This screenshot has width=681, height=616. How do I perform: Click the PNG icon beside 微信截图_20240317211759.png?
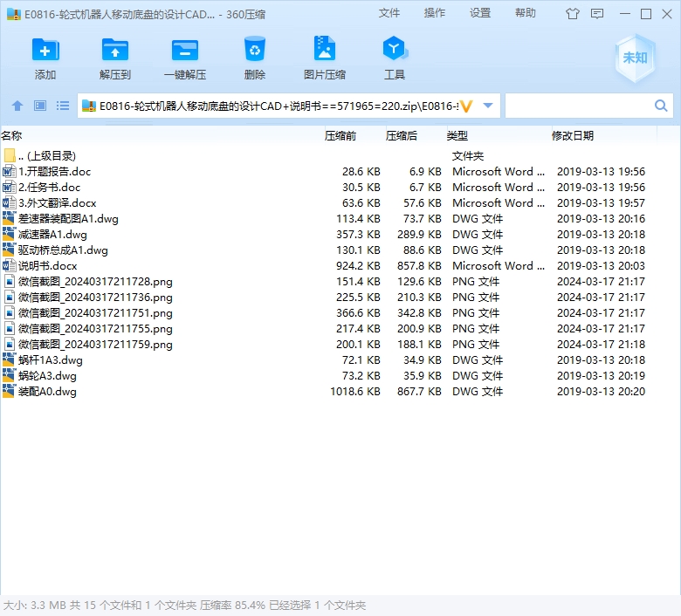coord(9,345)
